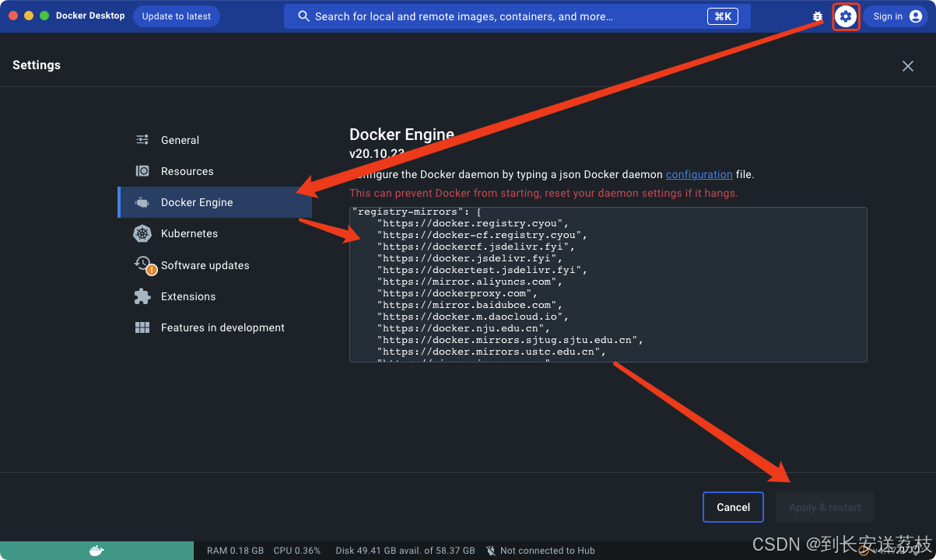936x560 pixels.
Task: Open the Settings gear icon in title bar
Action: tap(846, 16)
